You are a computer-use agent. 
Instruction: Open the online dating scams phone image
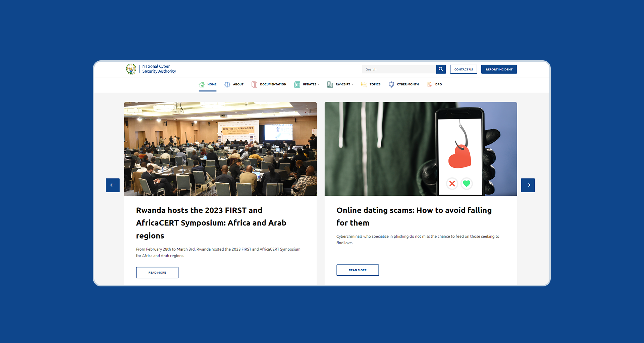(x=421, y=149)
